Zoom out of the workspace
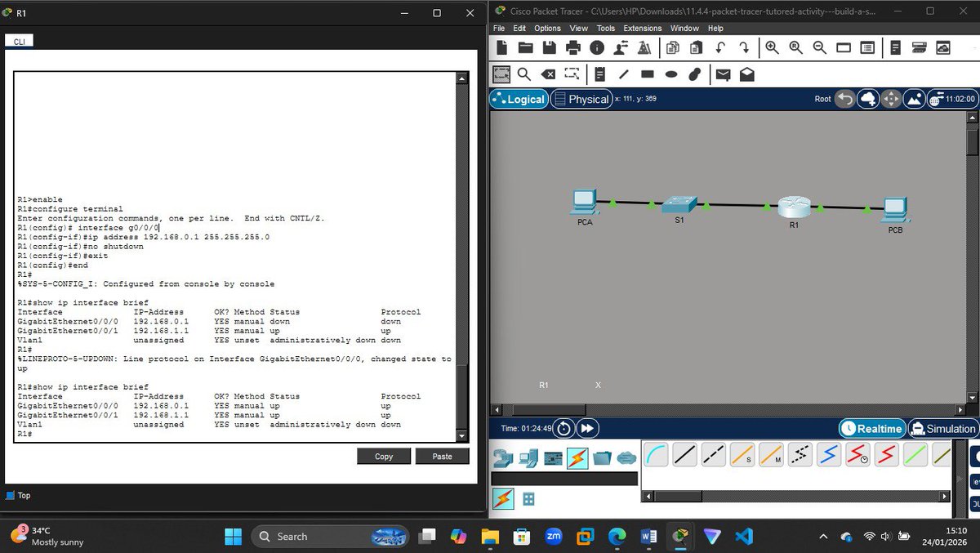 coord(819,48)
